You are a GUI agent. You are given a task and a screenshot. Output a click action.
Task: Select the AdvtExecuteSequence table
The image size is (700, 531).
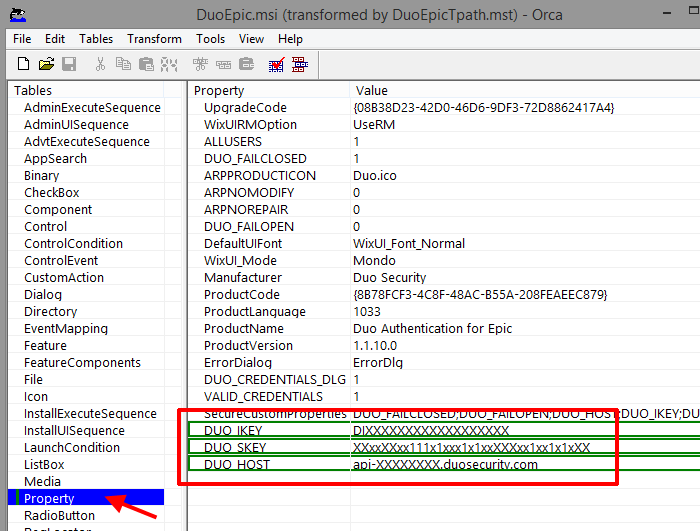(87, 142)
